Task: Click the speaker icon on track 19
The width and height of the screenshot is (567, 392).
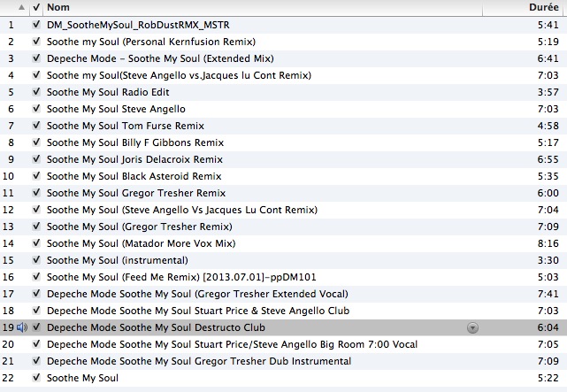Action: pyautogui.click(x=22, y=327)
